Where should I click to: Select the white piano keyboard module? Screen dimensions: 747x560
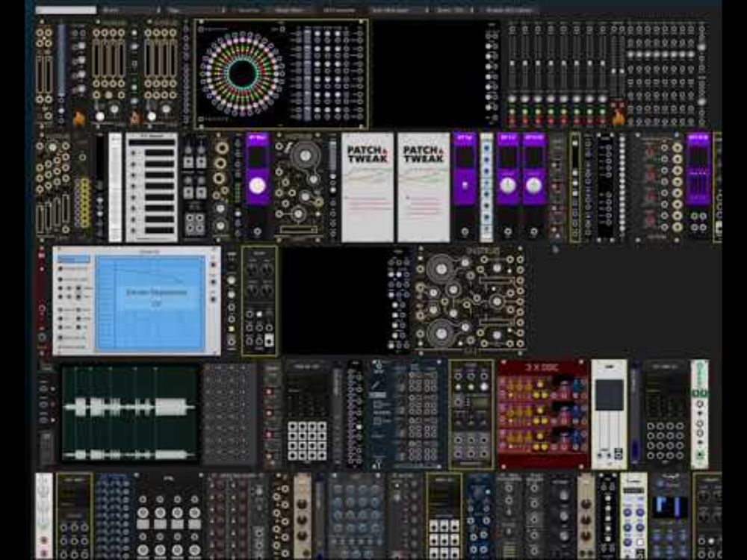(x=152, y=187)
